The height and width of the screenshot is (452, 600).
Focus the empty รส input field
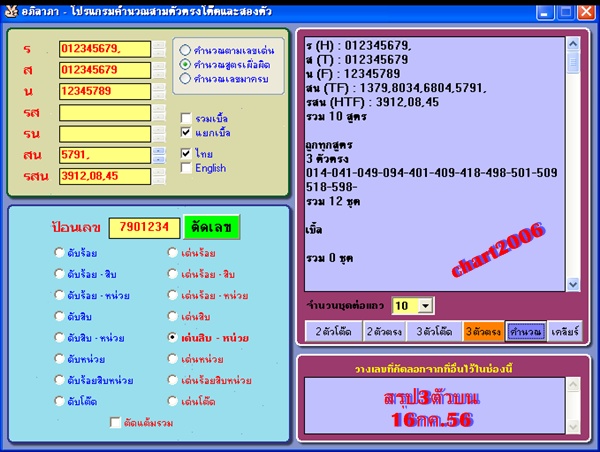pyautogui.click(x=105, y=113)
